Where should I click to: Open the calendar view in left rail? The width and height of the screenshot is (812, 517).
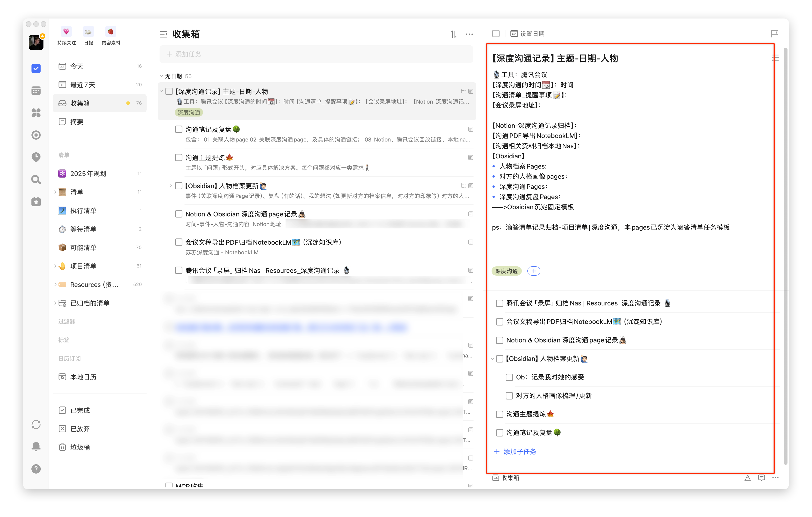[x=36, y=91]
